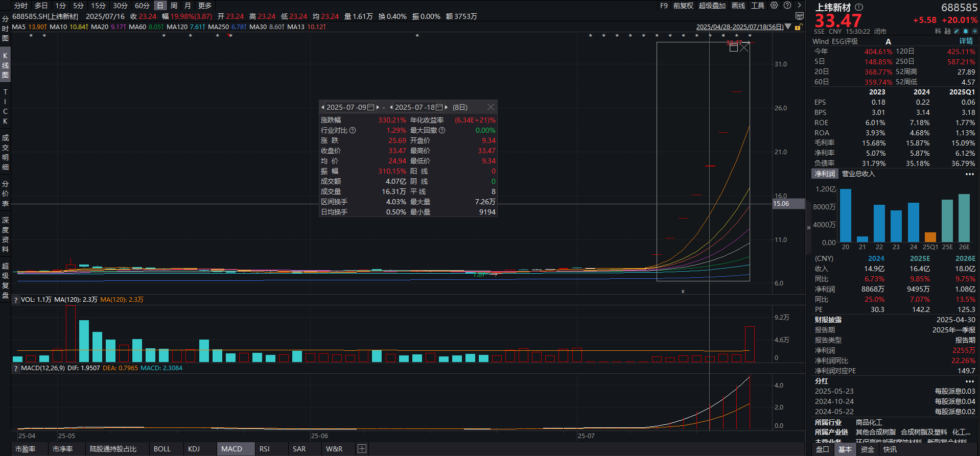Switch to the BOLL indicator tab
Viewport: 980px width, 456px height.
click(x=162, y=449)
